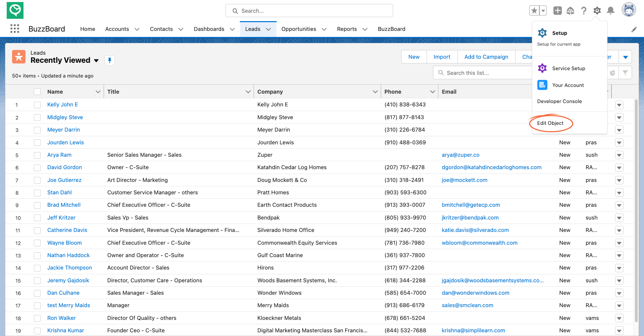Viewport: 644px width, 336px height.
Task: Open row actions for Dan Culhane
Action: click(x=619, y=293)
